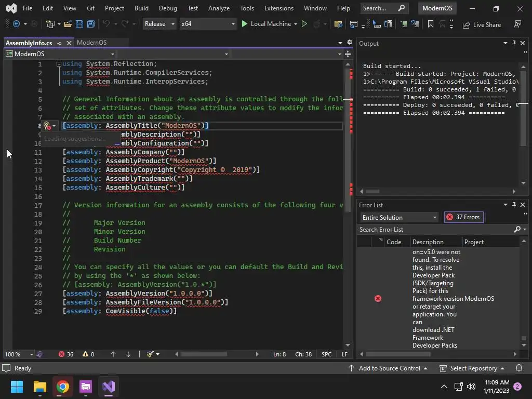Open the Release configuration dropdown
The height and width of the screenshot is (399, 532).
pos(159,24)
